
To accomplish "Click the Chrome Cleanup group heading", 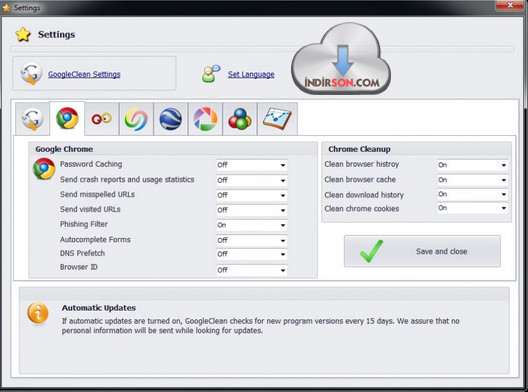I will coord(359,149).
